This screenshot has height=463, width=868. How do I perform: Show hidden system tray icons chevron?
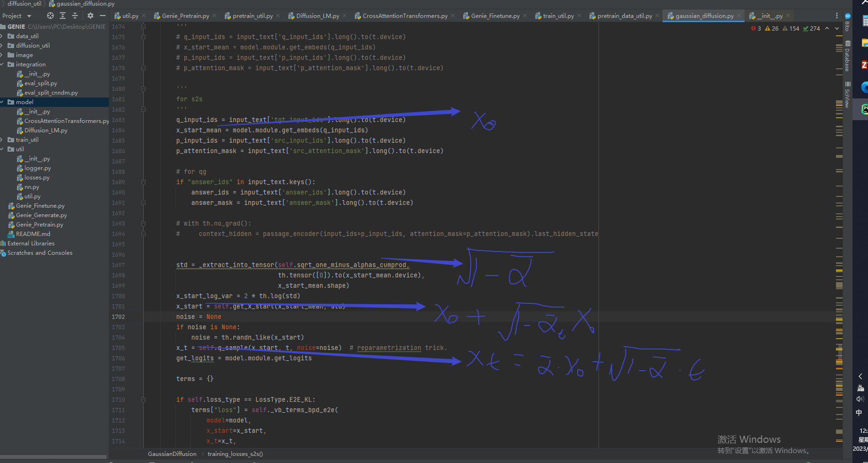point(860,376)
